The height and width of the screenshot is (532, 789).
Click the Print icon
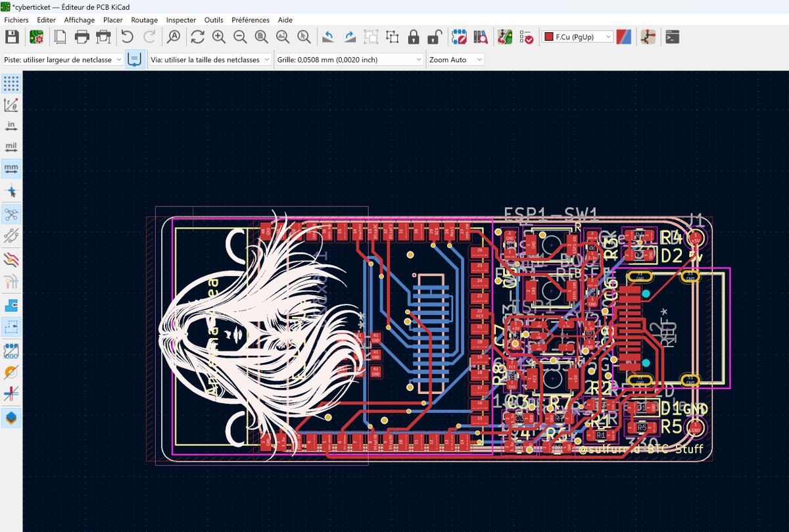point(82,37)
